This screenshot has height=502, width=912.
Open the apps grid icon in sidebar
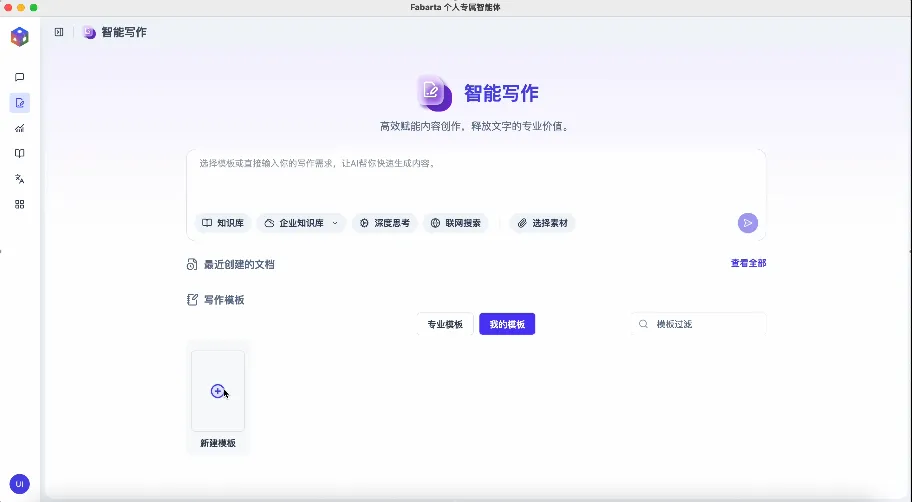click(19, 204)
